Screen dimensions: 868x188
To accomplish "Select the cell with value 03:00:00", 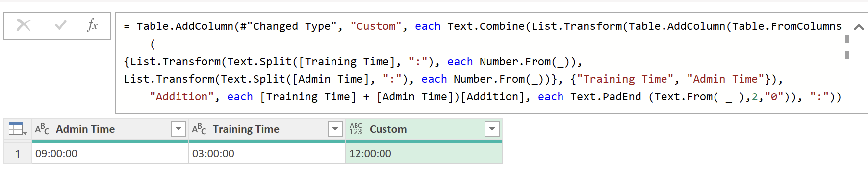I will pyautogui.click(x=267, y=154).
